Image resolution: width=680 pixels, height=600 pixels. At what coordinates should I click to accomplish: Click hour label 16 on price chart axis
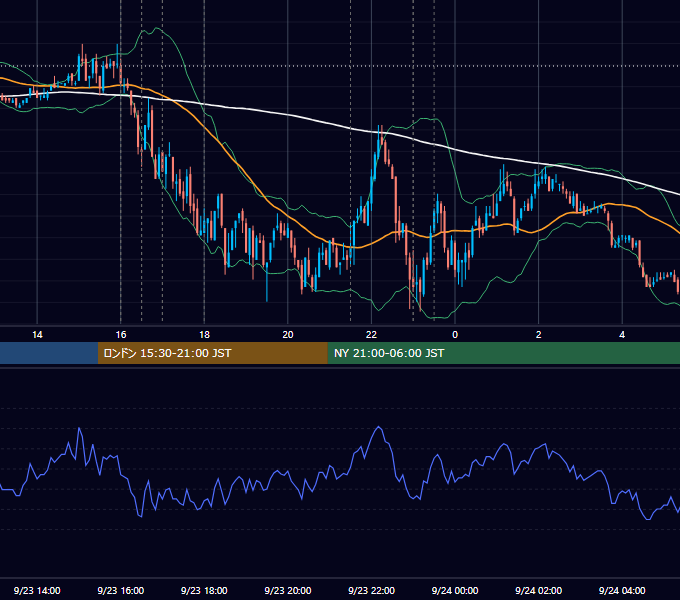pyautogui.click(x=121, y=335)
